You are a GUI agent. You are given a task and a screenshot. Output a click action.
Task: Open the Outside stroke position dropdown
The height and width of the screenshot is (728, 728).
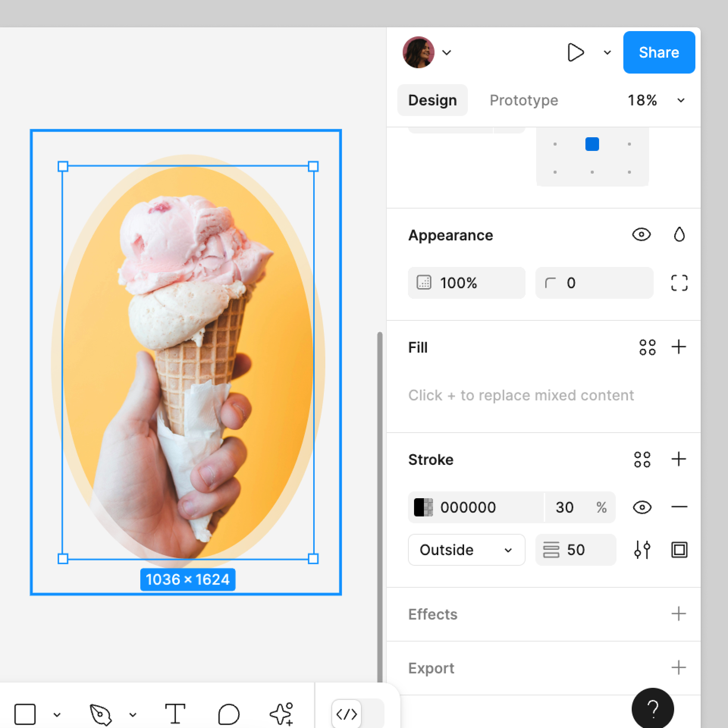[x=466, y=550]
